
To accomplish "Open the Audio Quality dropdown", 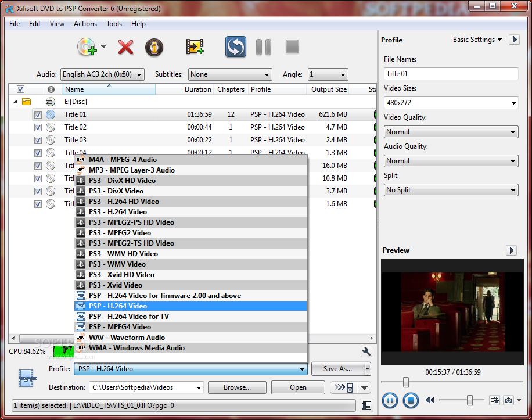I will [451, 161].
